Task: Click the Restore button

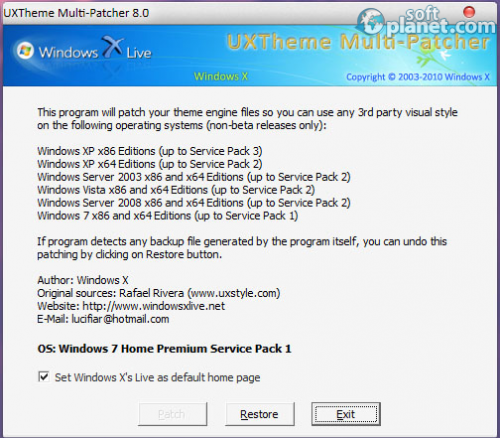Action: click(x=260, y=414)
